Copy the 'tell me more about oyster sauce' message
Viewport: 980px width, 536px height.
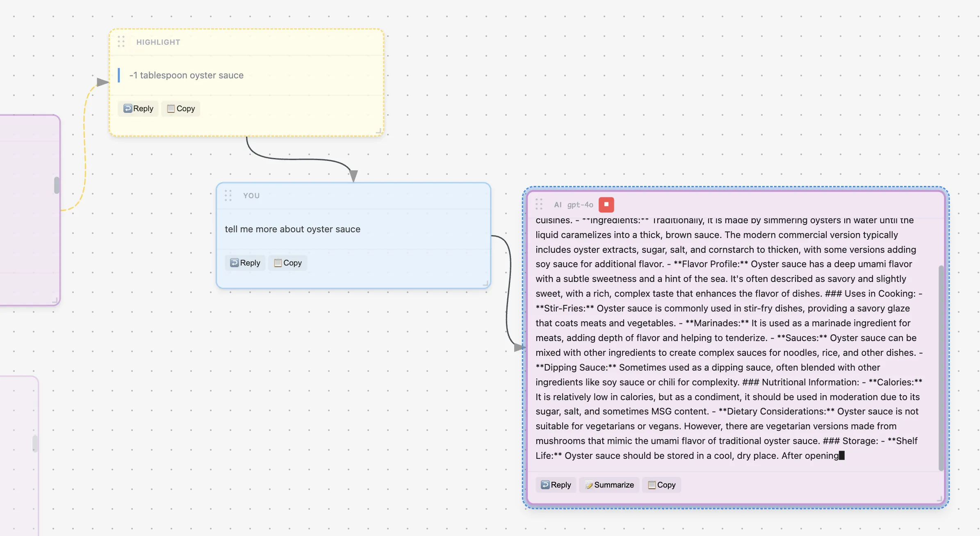pyautogui.click(x=287, y=263)
